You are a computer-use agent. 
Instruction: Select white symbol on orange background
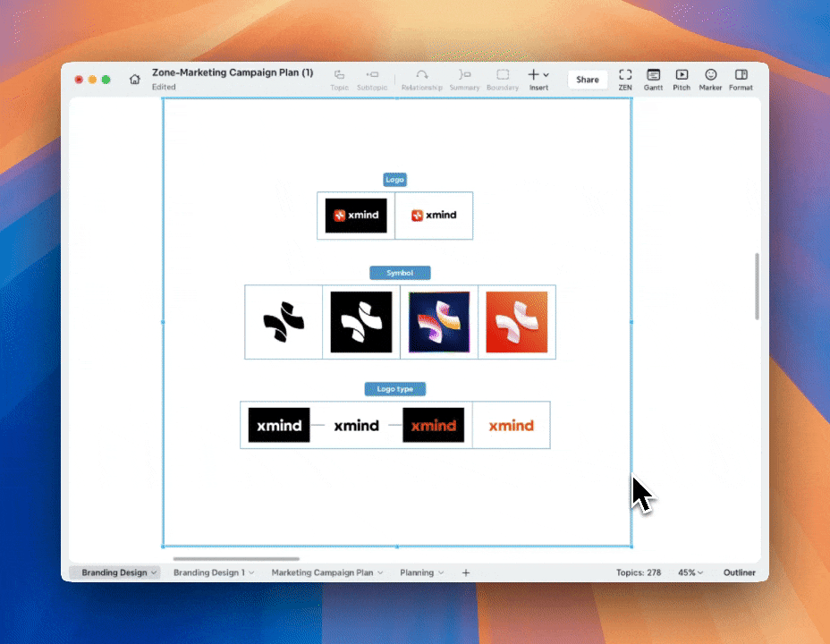[x=517, y=322]
